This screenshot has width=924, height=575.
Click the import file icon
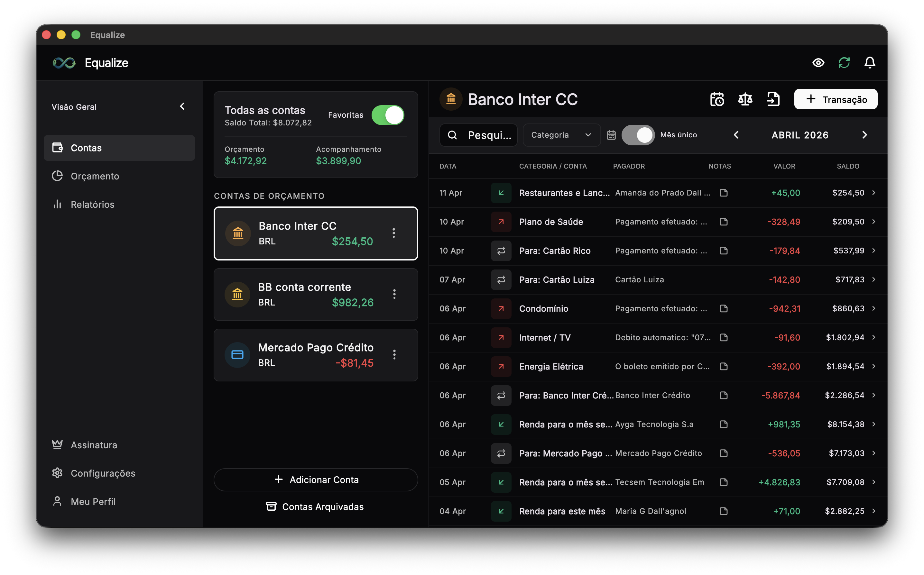coord(772,99)
